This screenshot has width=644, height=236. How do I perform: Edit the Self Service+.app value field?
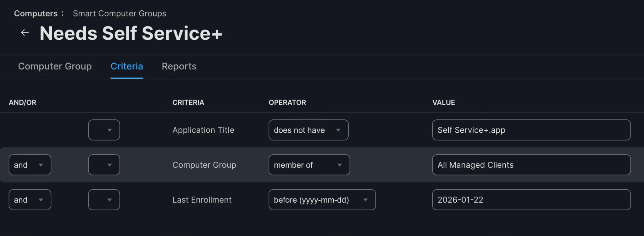[x=531, y=130]
